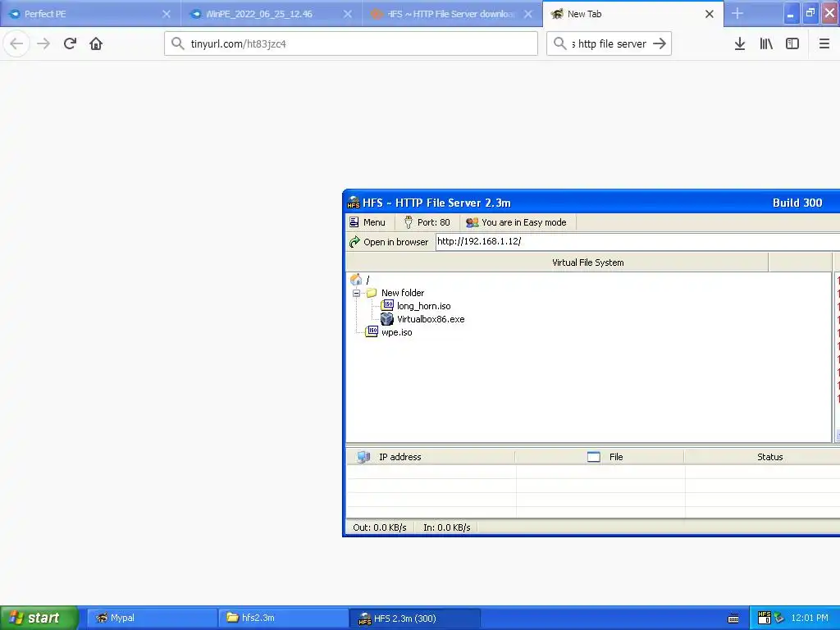Switch to Mypal in the taskbar
Screen dimensions: 840x630
tap(151, 618)
